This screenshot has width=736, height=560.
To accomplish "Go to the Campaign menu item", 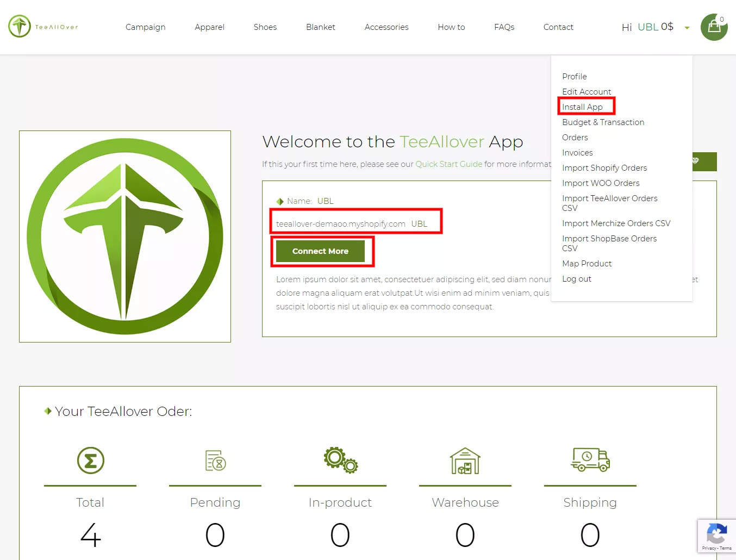I will coord(145,27).
